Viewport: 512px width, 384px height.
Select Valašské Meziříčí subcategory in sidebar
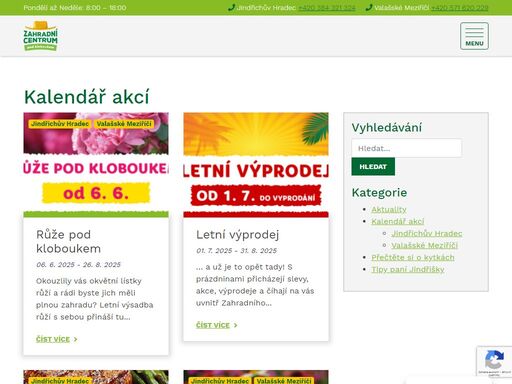click(x=424, y=245)
